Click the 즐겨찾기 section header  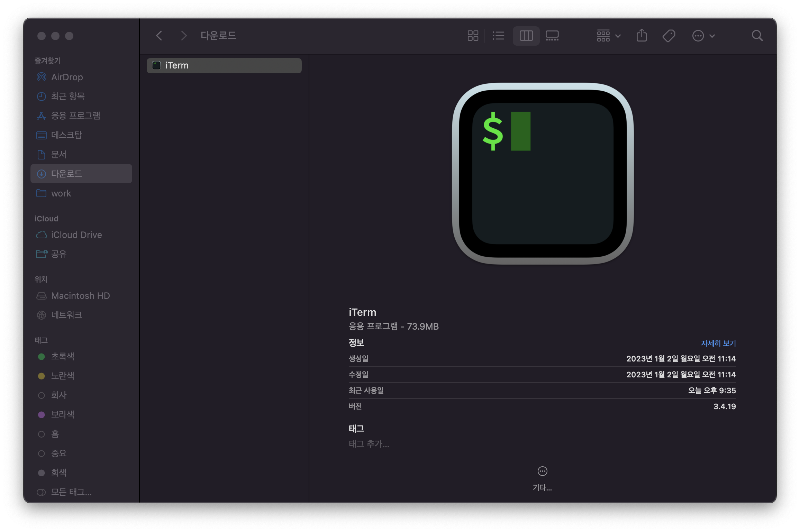coord(48,61)
